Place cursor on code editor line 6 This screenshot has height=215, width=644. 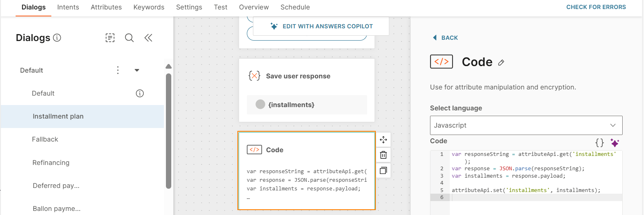point(536,197)
